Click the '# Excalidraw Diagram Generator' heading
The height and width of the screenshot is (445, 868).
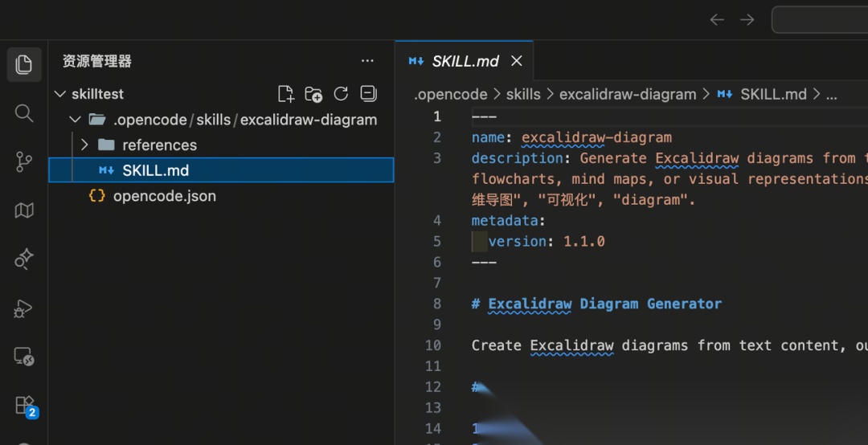pyautogui.click(x=596, y=304)
